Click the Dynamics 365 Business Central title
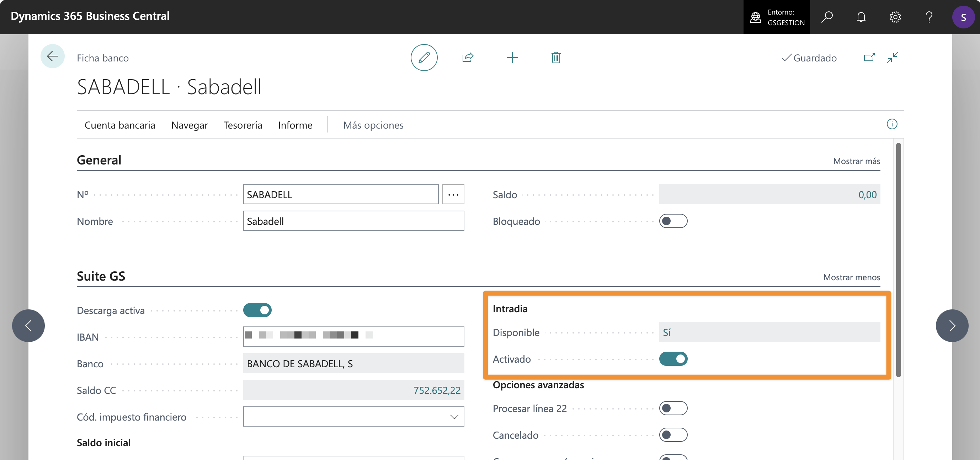The height and width of the screenshot is (460, 980). (90, 16)
